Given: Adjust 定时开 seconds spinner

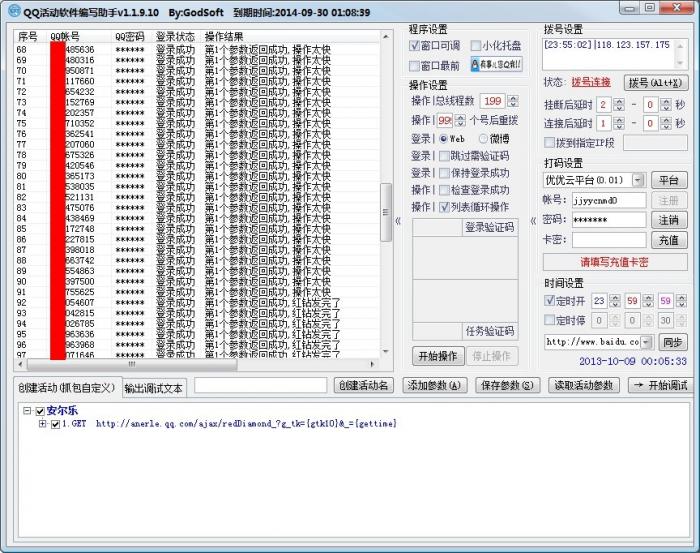Looking at the screenshot, I should 681,301.
